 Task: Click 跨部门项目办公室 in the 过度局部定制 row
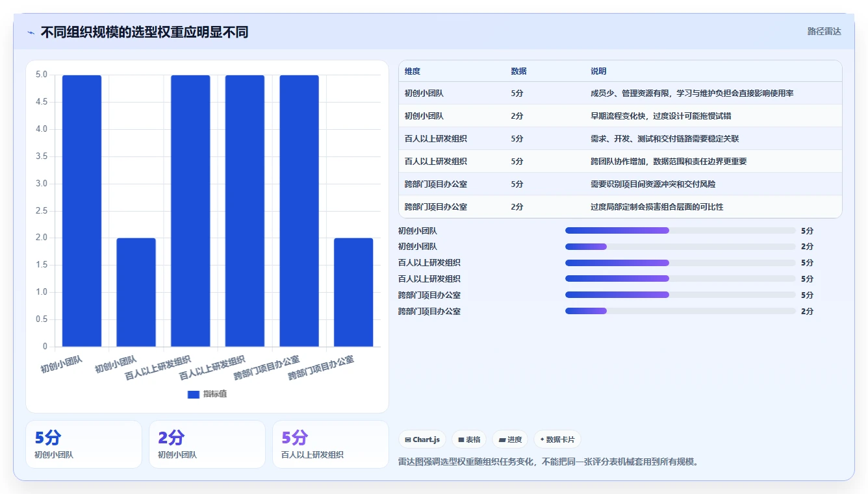coord(436,207)
